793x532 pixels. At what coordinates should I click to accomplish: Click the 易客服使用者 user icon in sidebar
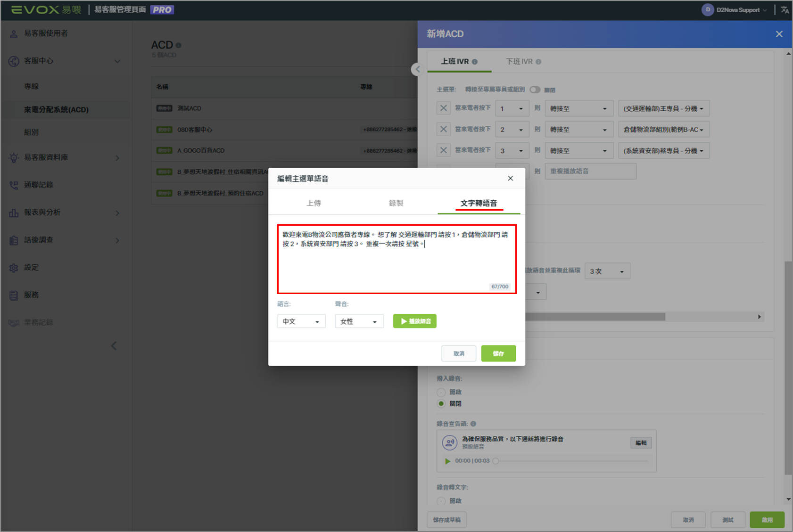tap(14, 33)
